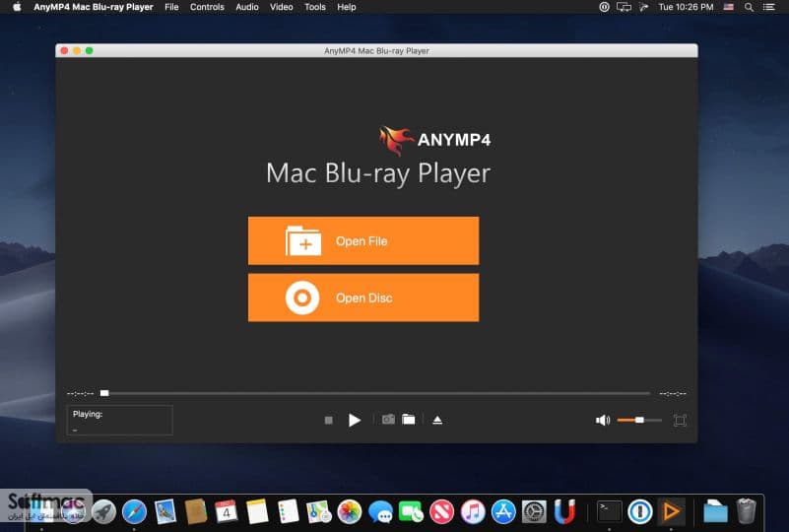Click the Open File button
This screenshot has width=789, height=532.
(363, 240)
